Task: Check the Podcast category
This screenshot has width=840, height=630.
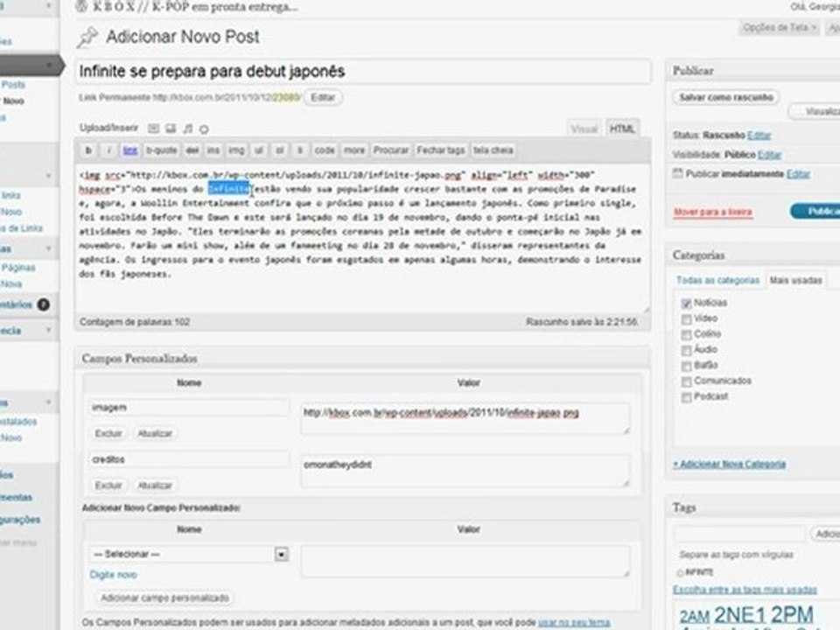Action: (x=686, y=397)
